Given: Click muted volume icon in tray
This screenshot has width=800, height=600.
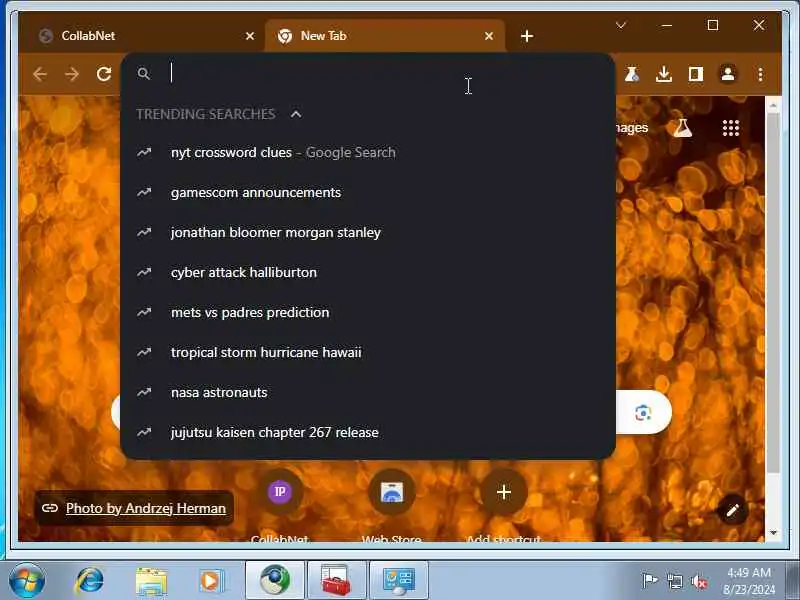Looking at the screenshot, I should click(699, 581).
